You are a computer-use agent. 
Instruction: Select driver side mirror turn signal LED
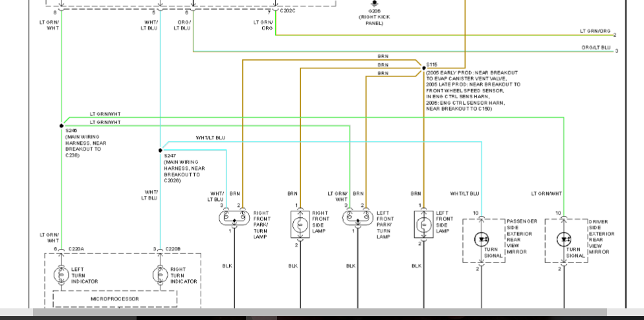coord(564,240)
